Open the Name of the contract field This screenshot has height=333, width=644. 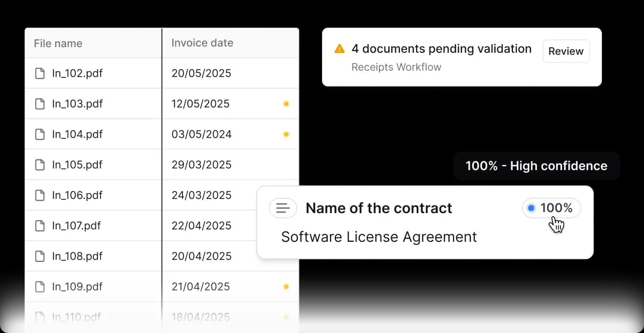pos(378,208)
